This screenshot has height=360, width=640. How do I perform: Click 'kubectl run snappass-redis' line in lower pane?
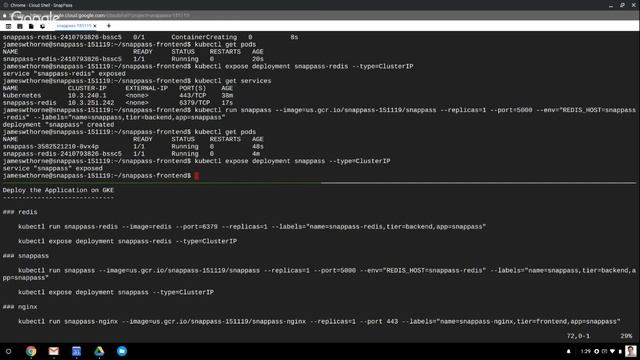click(252, 227)
